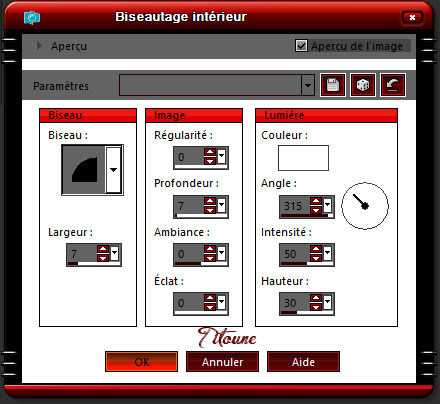The width and height of the screenshot is (440, 404).
Task: Click the angle dial control
Action: point(365,206)
